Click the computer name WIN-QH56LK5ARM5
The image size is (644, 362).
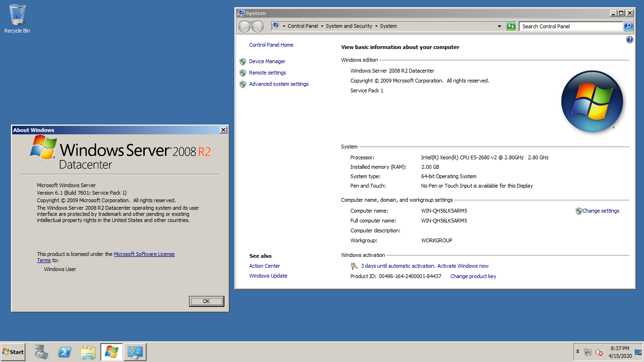click(x=444, y=211)
